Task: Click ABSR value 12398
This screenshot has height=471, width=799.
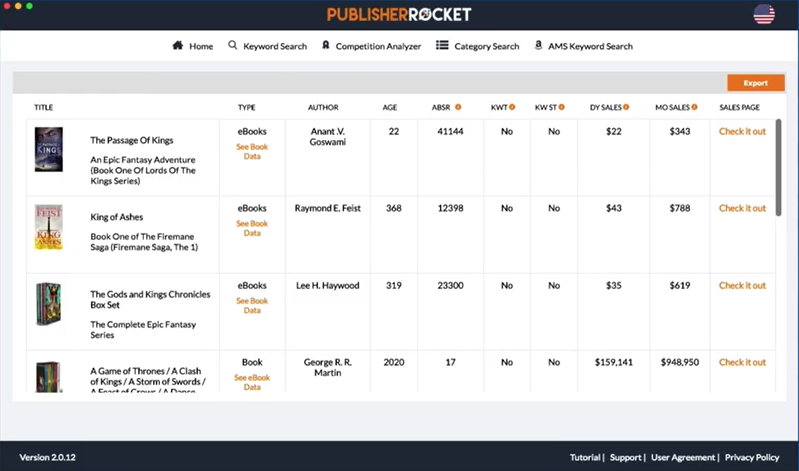Action: [450, 208]
